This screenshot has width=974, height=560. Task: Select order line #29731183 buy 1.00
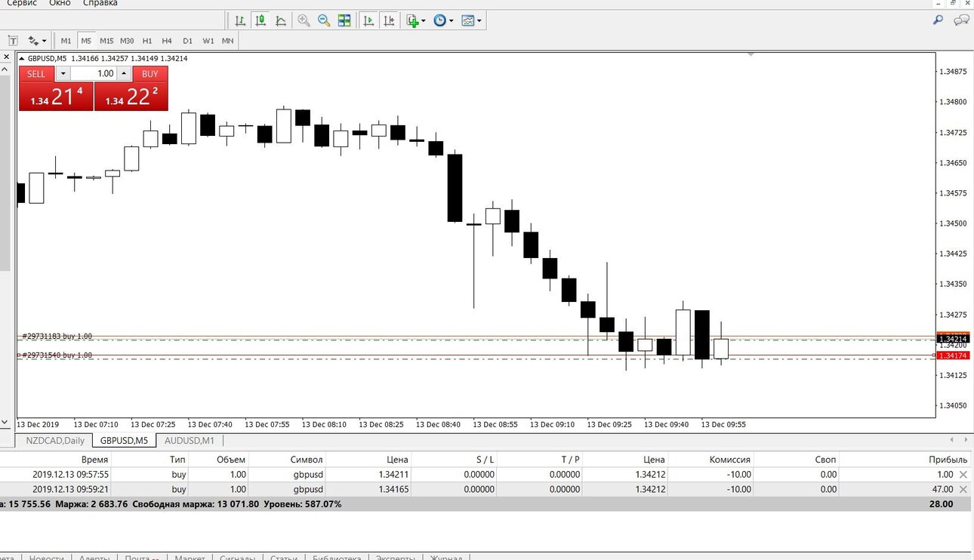(57, 336)
